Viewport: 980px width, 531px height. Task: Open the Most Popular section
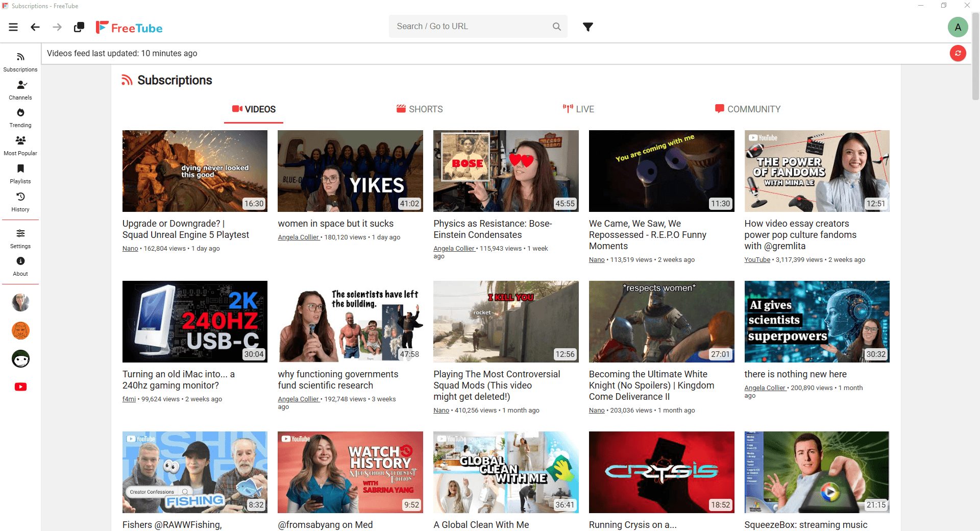[20, 146]
